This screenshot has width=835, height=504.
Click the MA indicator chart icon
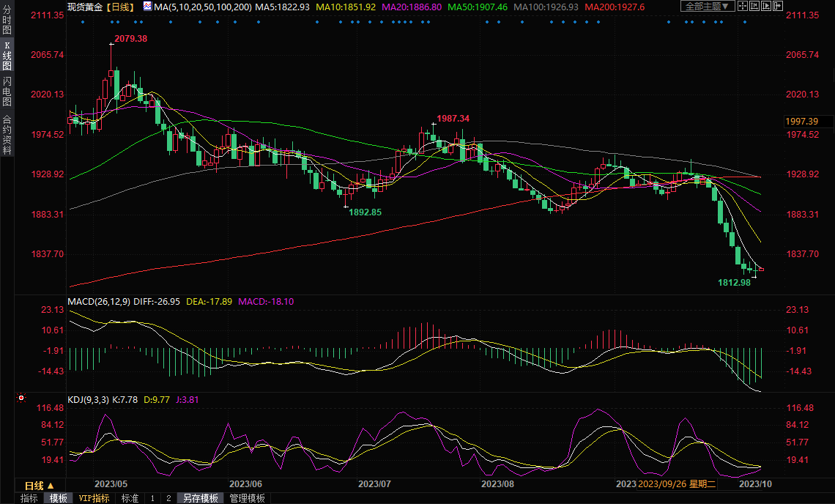pyautogui.click(x=148, y=7)
